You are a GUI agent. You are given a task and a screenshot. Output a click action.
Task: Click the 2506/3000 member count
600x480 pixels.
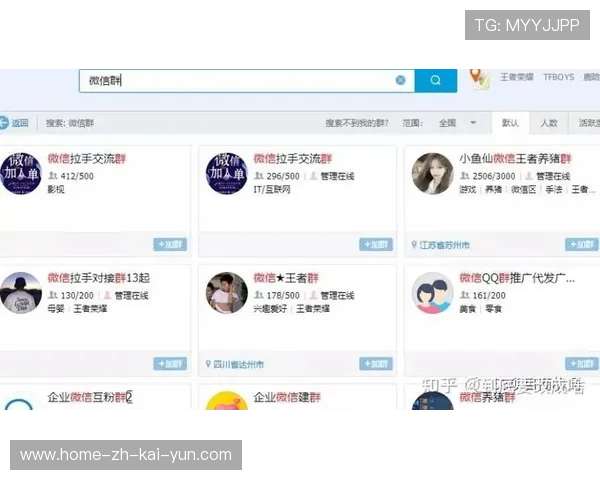coord(494,176)
